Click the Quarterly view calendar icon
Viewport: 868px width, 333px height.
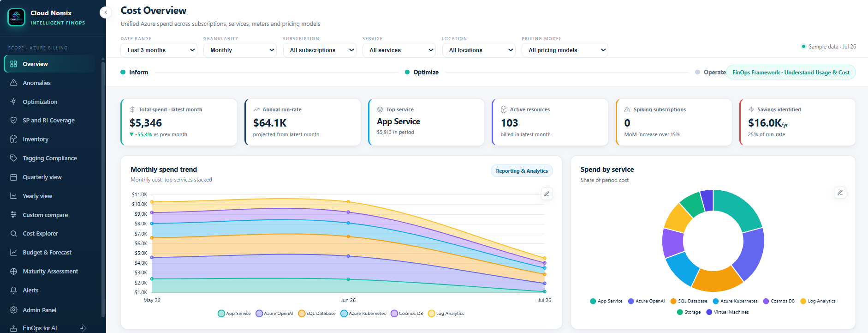pyautogui.click(x=13, y=177)
